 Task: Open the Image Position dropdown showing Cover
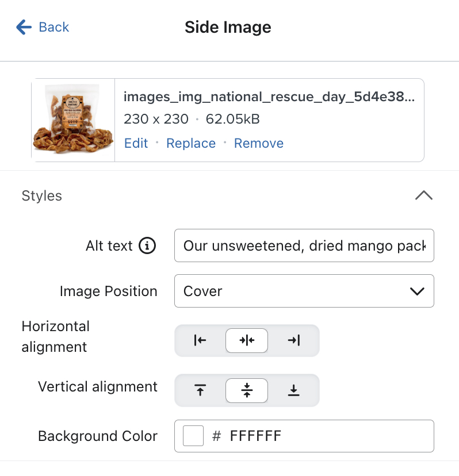(x=304, y=291)
